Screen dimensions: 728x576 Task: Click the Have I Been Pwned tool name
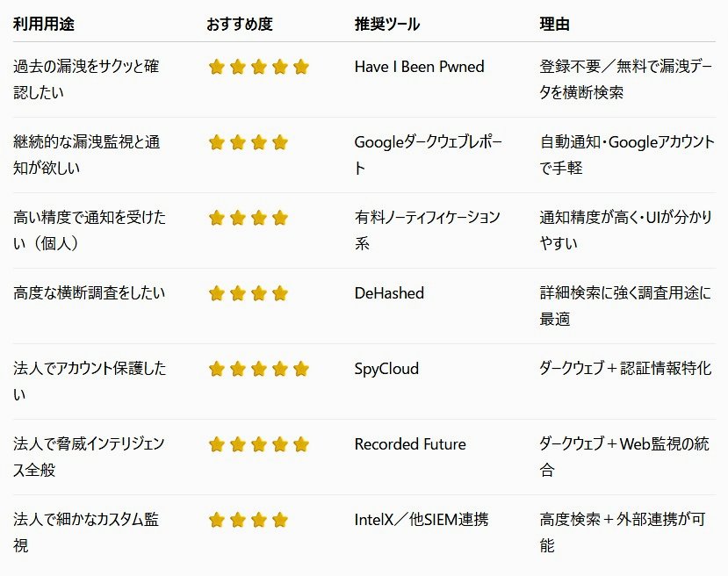[x=419, y=67]
